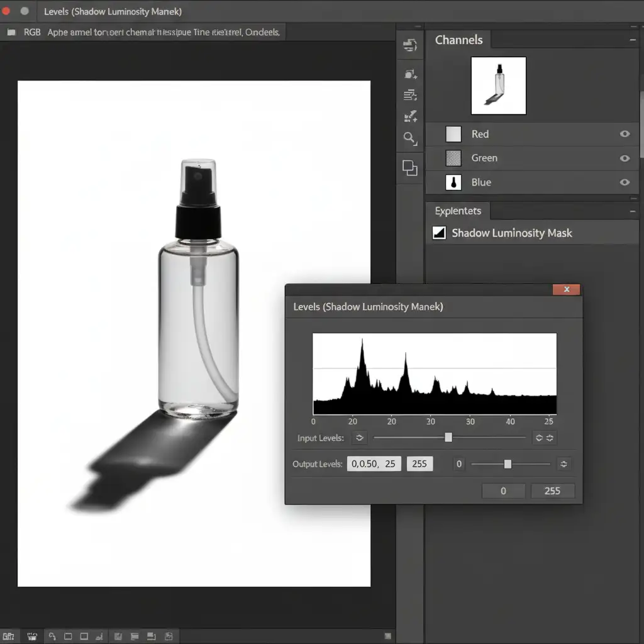Screen dimensions: 644x644
Task: Click the overlapping squares icon in side strip
Action: (x=410, y=168)
